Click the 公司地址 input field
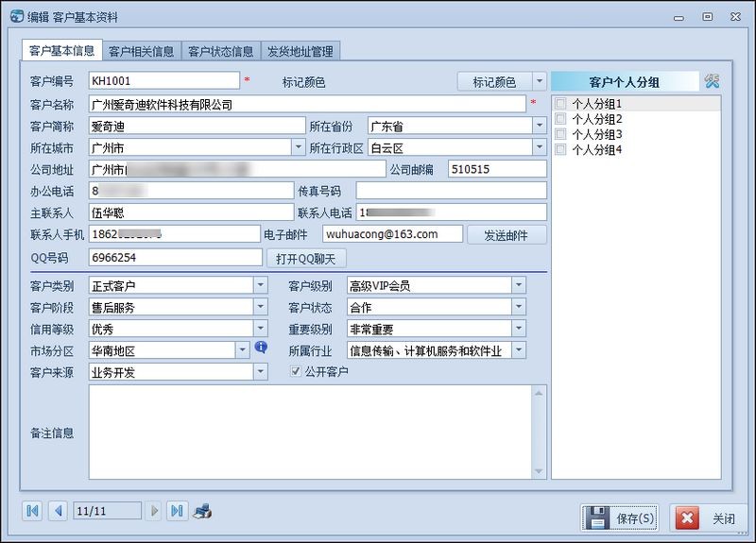This screenshot has height=543, width=756. click(x=237, y=169)
